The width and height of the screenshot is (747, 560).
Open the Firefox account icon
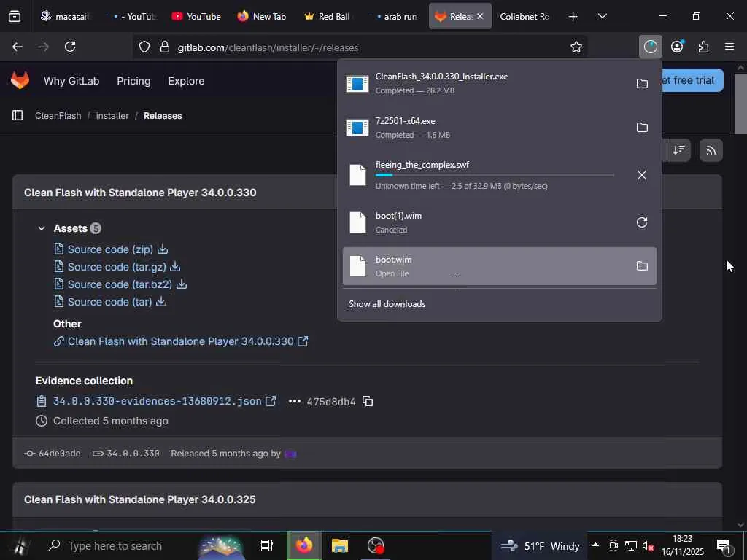tap(677, 47)
